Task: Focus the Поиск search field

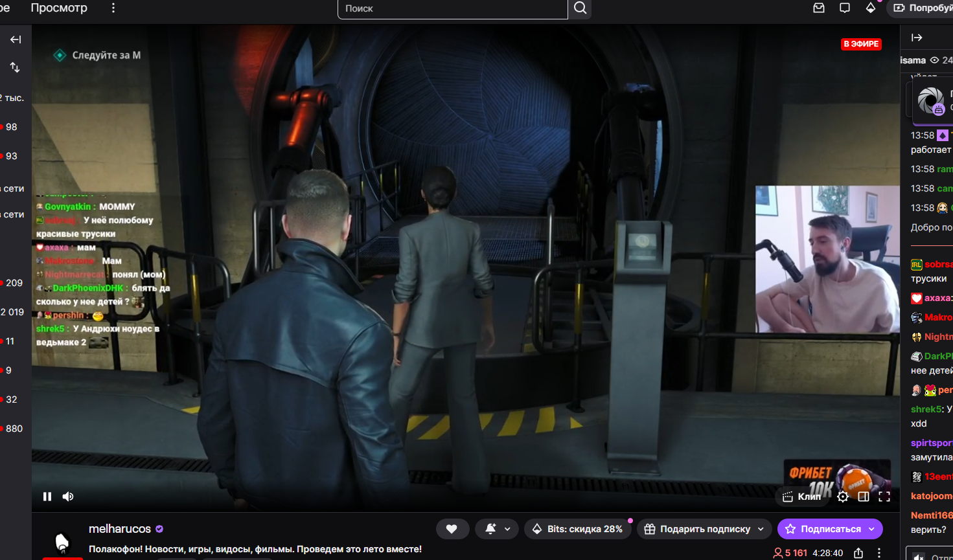Action: [x=453, y=8]
